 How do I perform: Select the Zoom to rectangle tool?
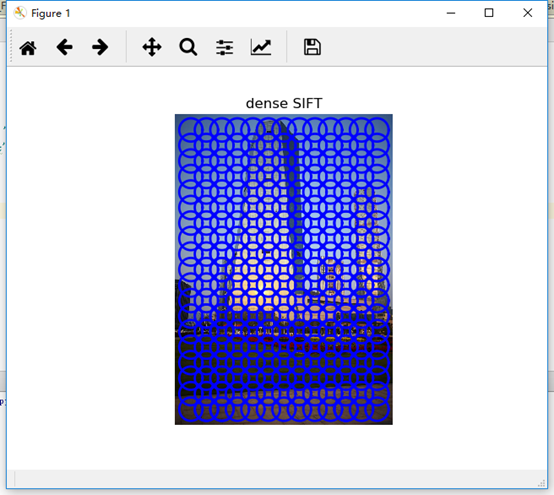(188, 47)
